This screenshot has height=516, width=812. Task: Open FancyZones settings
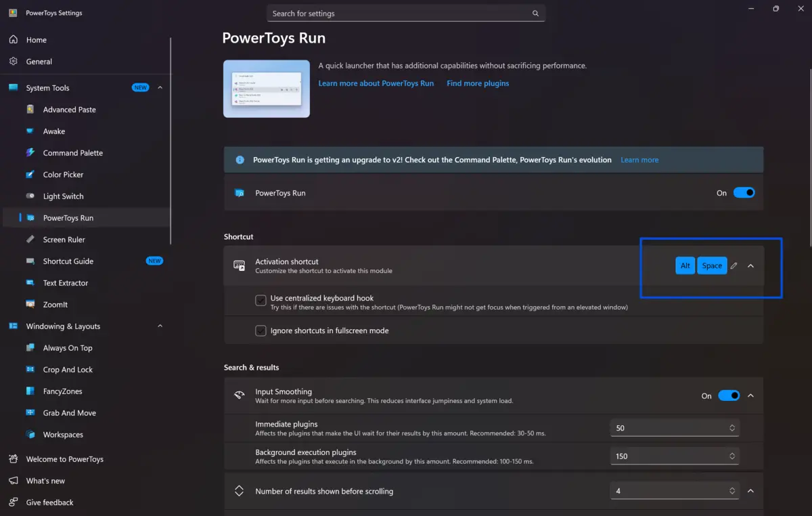click(62, 391)
